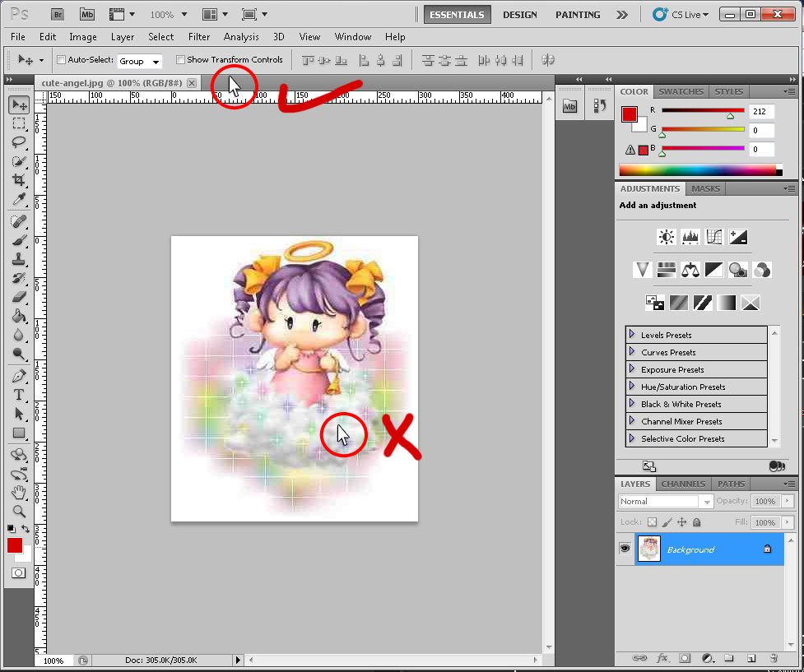Add a Photo Filter adjustment

738,270
